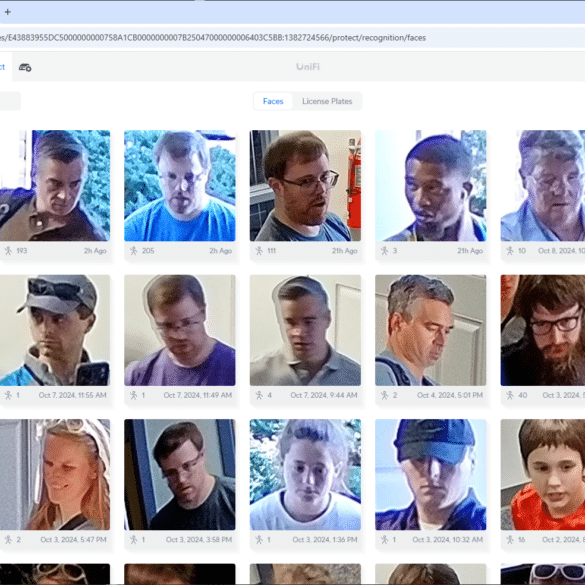The height and width of the screenshot is (585, 585).
Task: Click the detection count 111
Action: pos(272,251)
